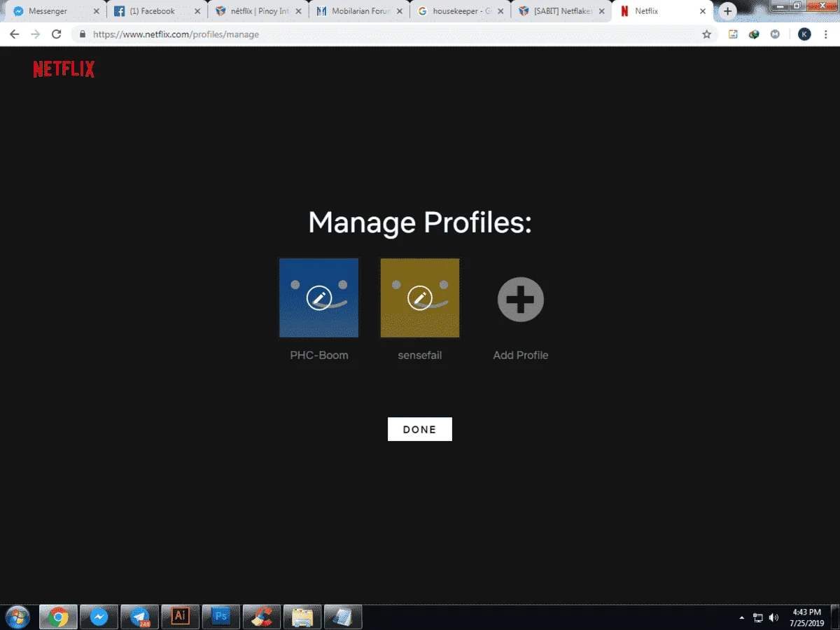This screenshot has width=840, height=630.
Task: Click the network tray icon
Action: [758, 617]
